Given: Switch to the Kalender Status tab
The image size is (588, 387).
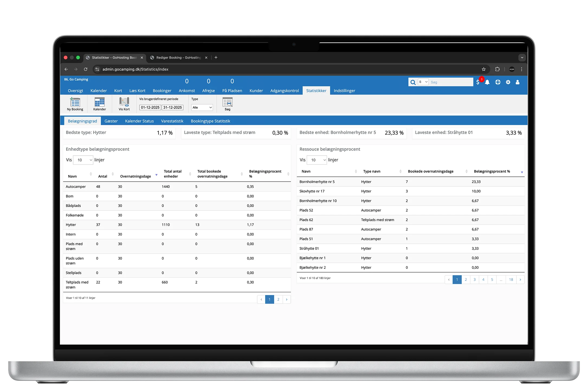Looking at the screenshot, I should click(139, 121).
